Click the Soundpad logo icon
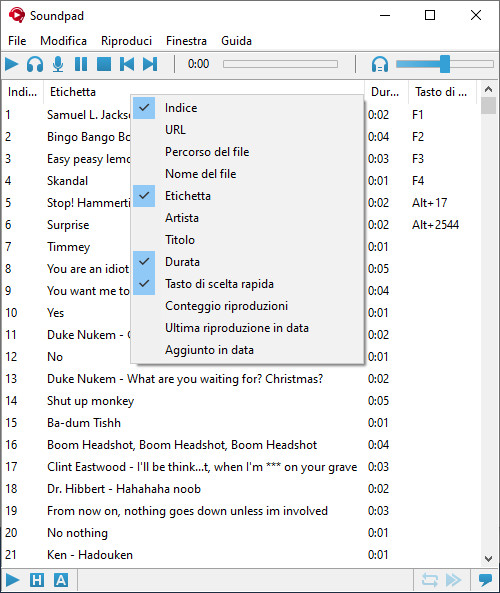This screenshot has width=500, height=593. (x=17, y=16)
